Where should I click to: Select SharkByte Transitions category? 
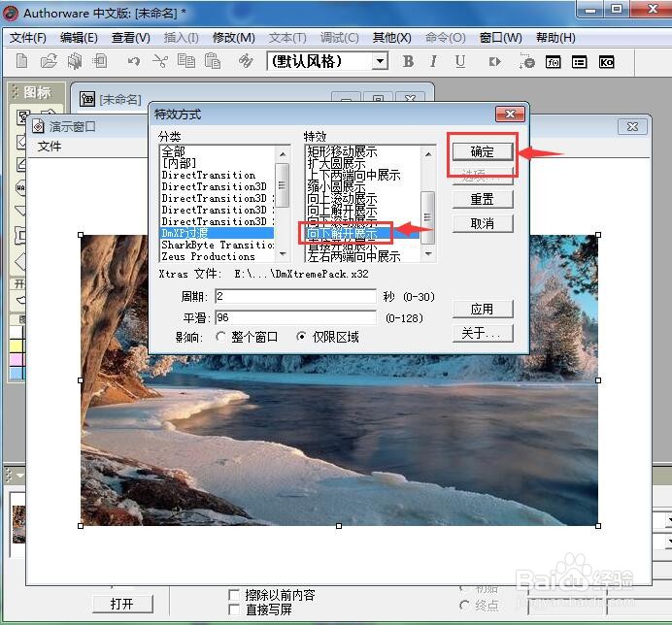pos(217,245)
